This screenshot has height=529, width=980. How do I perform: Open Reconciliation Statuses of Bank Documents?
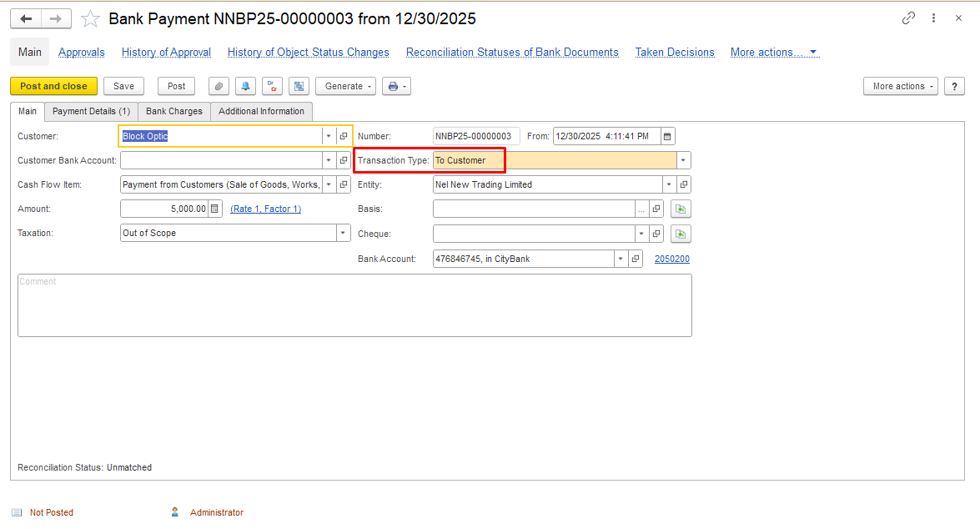click(512, 53)
